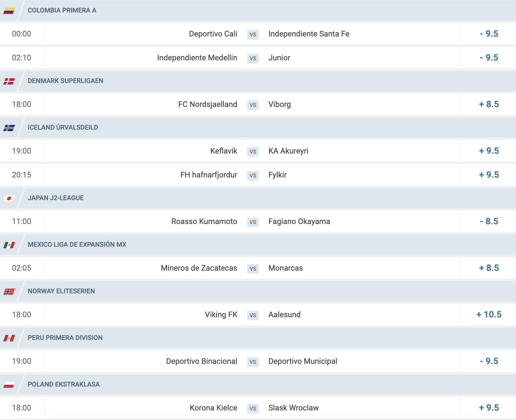
Task: Open the Mexico Liga de Expansión MX heading
Action: point(77,245)
